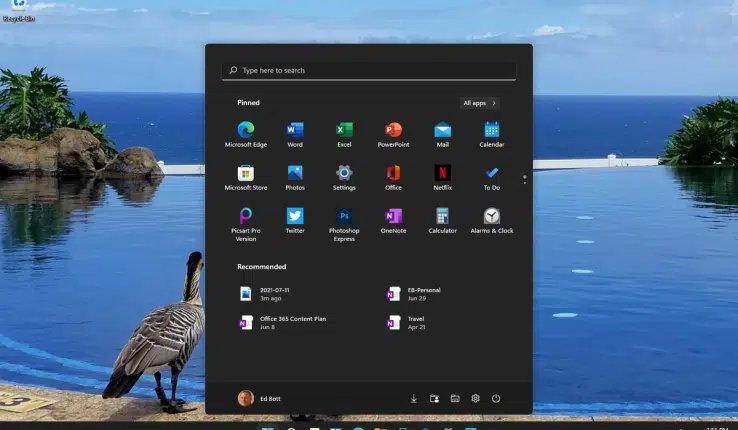The height and width of the screenshot is (430, 738).
Task: Open the Downloads folder shortcut icon
Action: (414, 398)
